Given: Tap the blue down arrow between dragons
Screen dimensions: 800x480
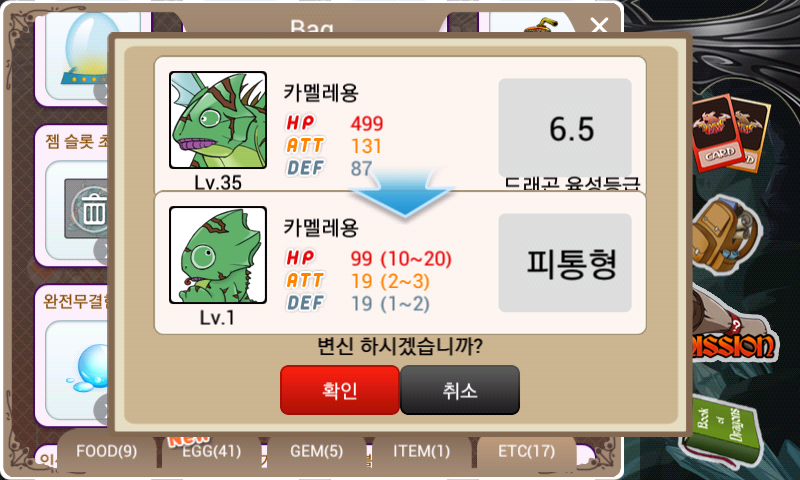Looking at the screenshot, I should 402,194.
